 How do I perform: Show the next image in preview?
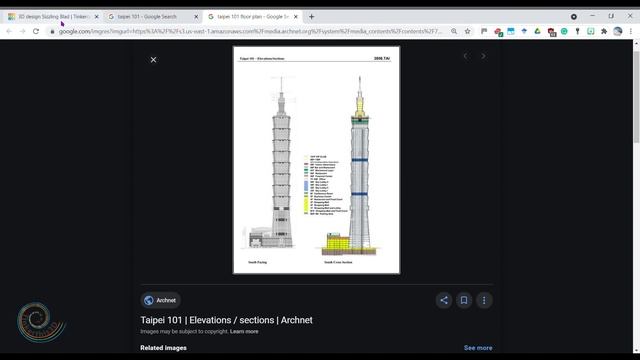[x=483, y=56]
